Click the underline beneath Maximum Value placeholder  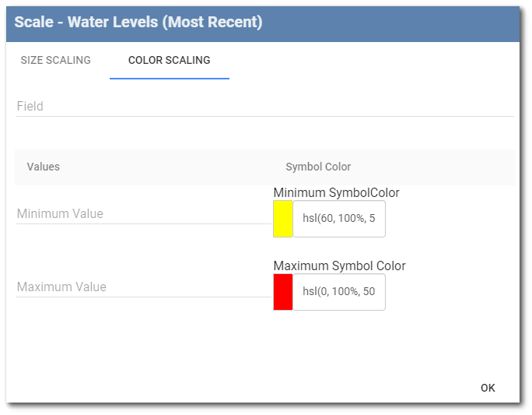(143, 297)
